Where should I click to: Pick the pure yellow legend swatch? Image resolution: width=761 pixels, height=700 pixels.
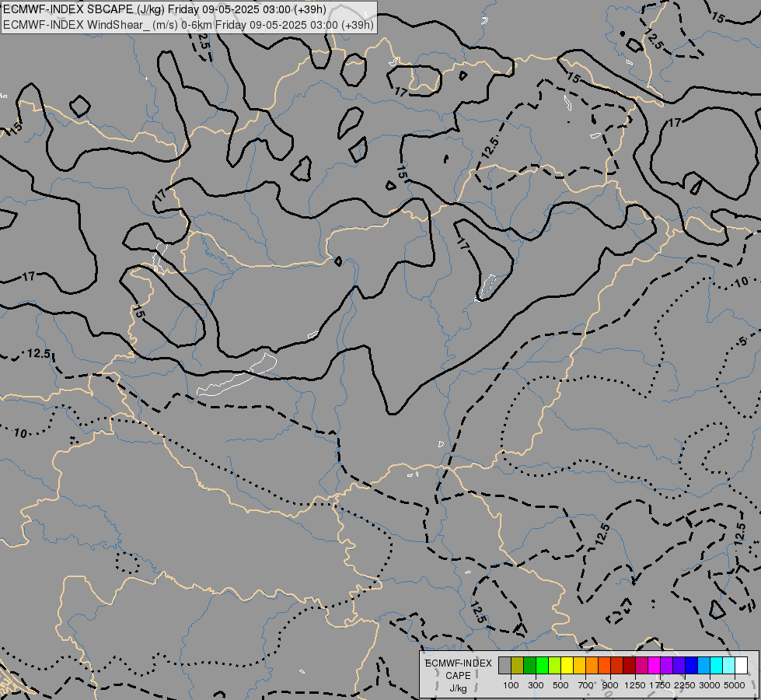(567, 665)
